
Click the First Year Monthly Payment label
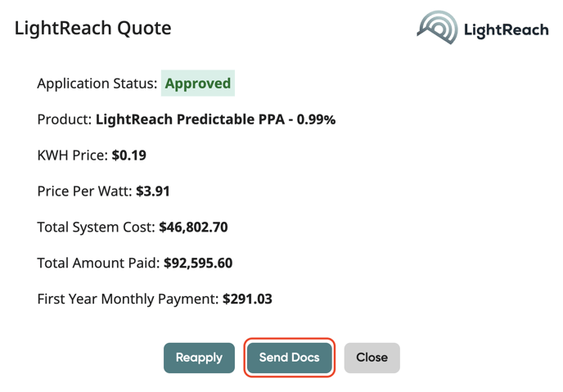[128, 299]
